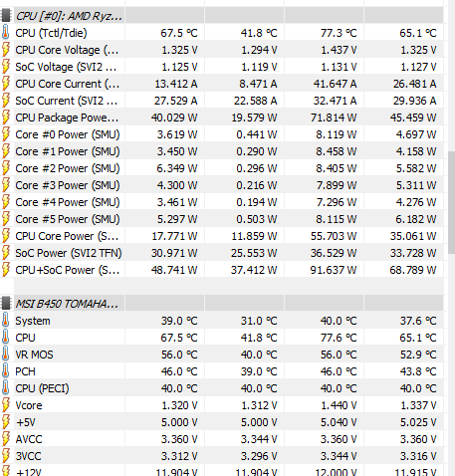
Task: Click lightning icon beside SoC Current
Action: [x=6, y=101]
